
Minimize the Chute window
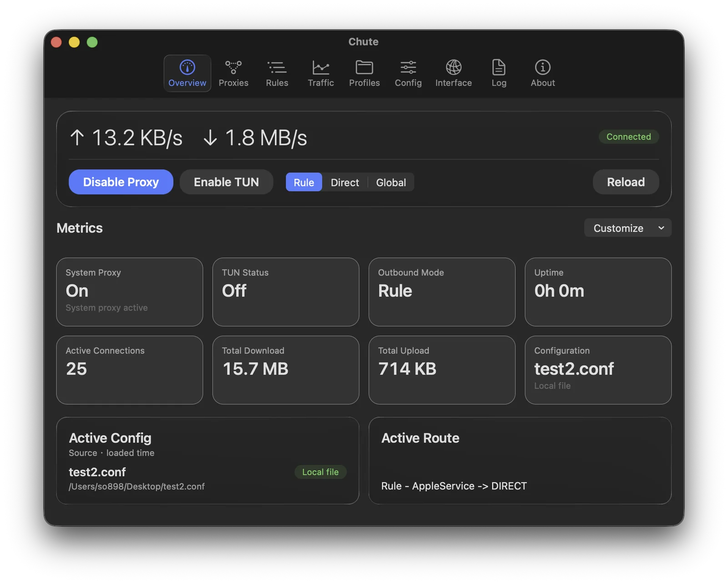(x=74, y=42)
